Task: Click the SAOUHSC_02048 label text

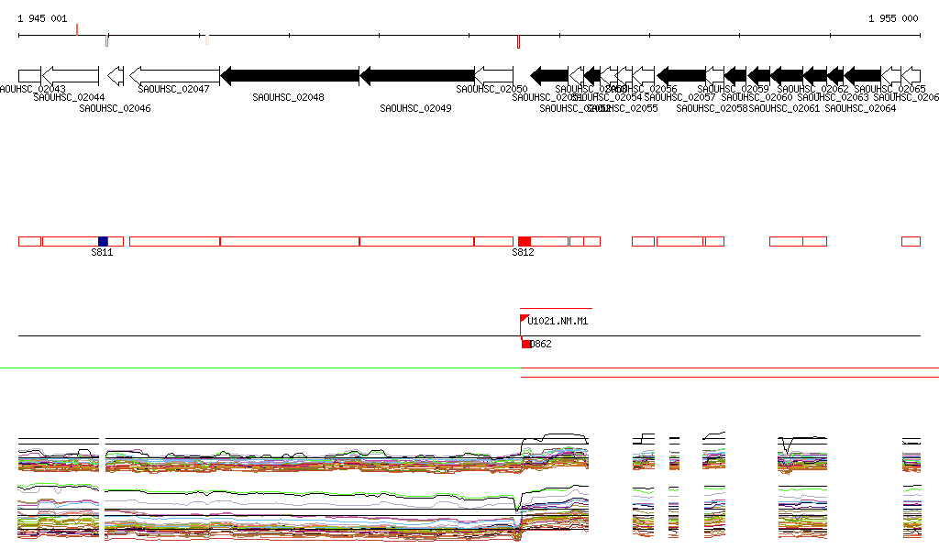Action: point(288,97)
